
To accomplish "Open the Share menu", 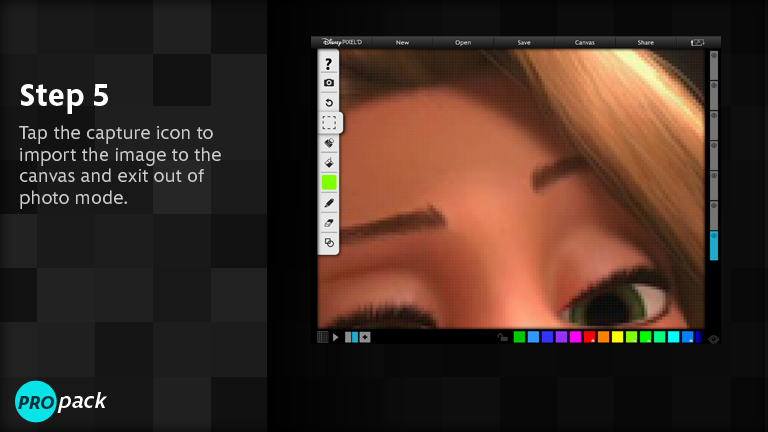I will (x=646, y=43).
